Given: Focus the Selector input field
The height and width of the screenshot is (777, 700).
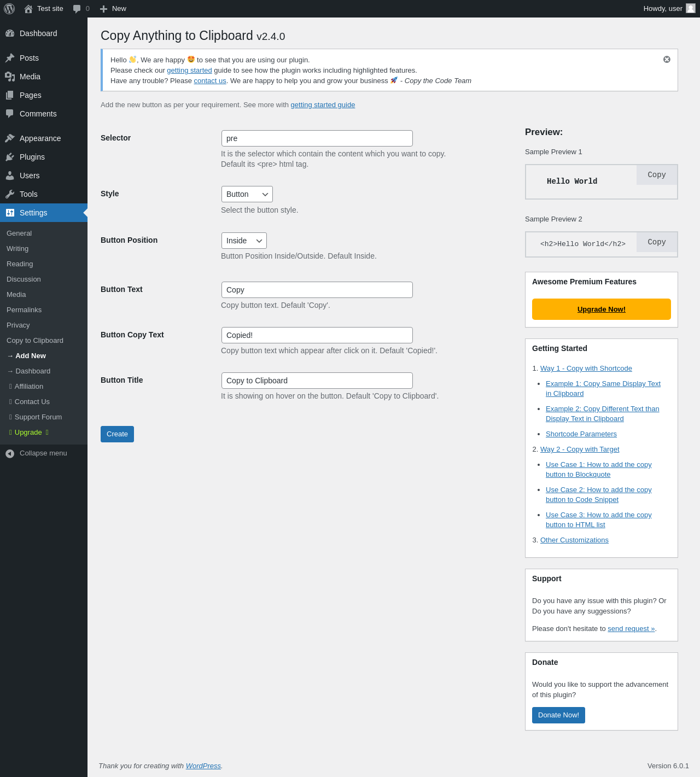Looking at the screenshot, I should click(317, 138).
